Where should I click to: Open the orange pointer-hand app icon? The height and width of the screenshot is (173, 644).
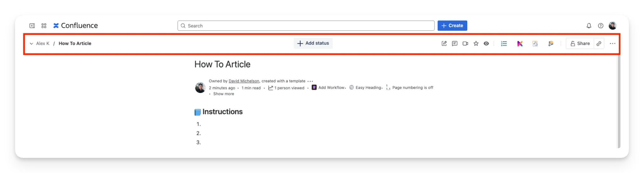(535, 43)
